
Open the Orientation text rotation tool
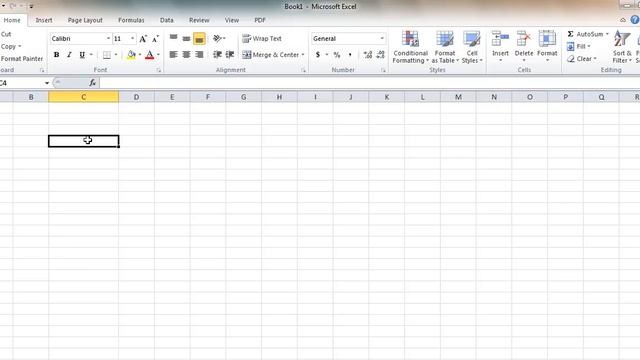[x=217, y=38]
